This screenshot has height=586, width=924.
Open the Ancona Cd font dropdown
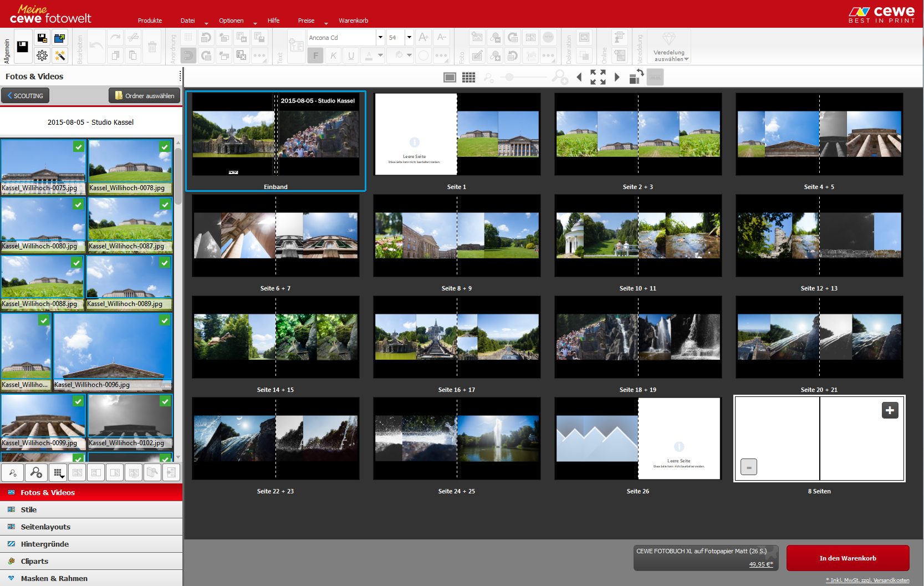[380, 38]
